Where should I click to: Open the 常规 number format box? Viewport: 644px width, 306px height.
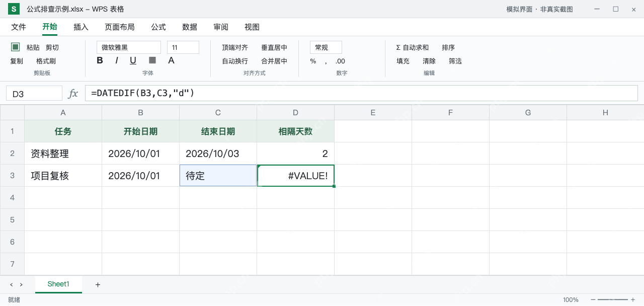tap(326, 47)
